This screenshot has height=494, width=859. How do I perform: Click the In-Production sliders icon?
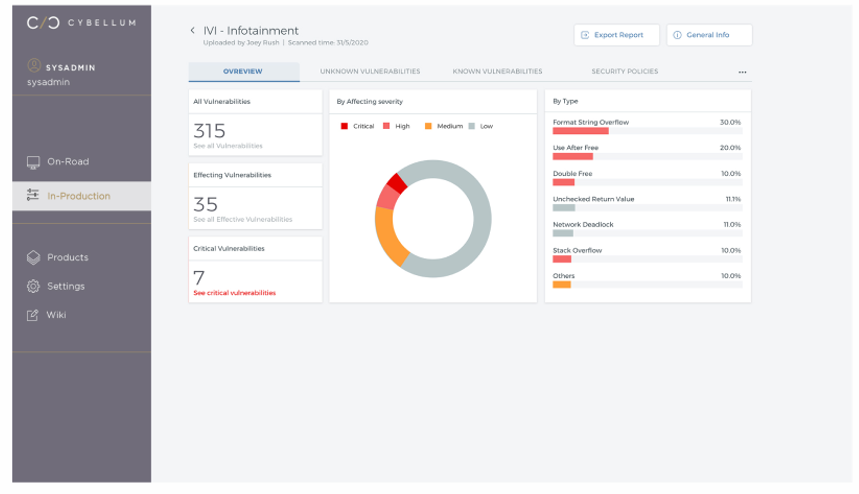tap(33, 196)
